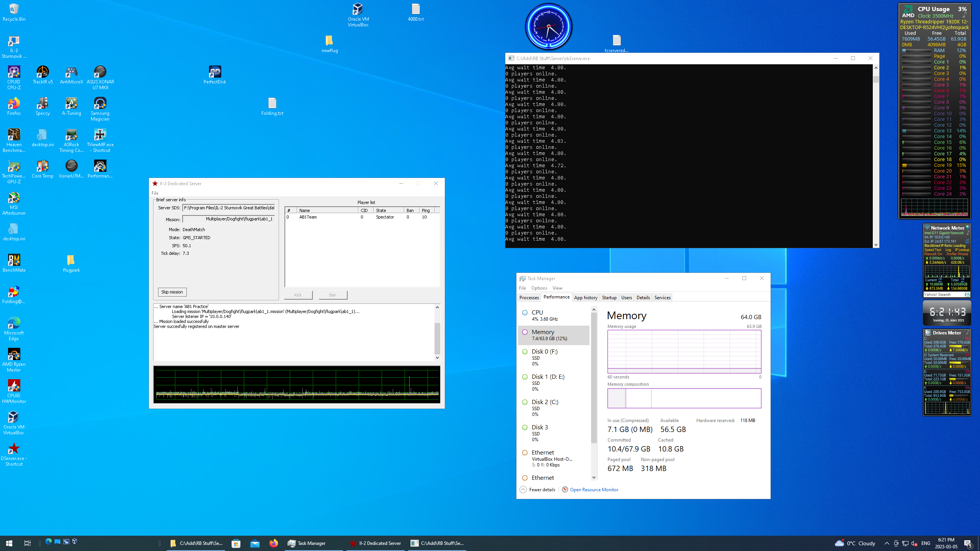This screenshot has height=551, width=980.
Task: Open MSI Afterburner desktop icon
Action: 14,203
